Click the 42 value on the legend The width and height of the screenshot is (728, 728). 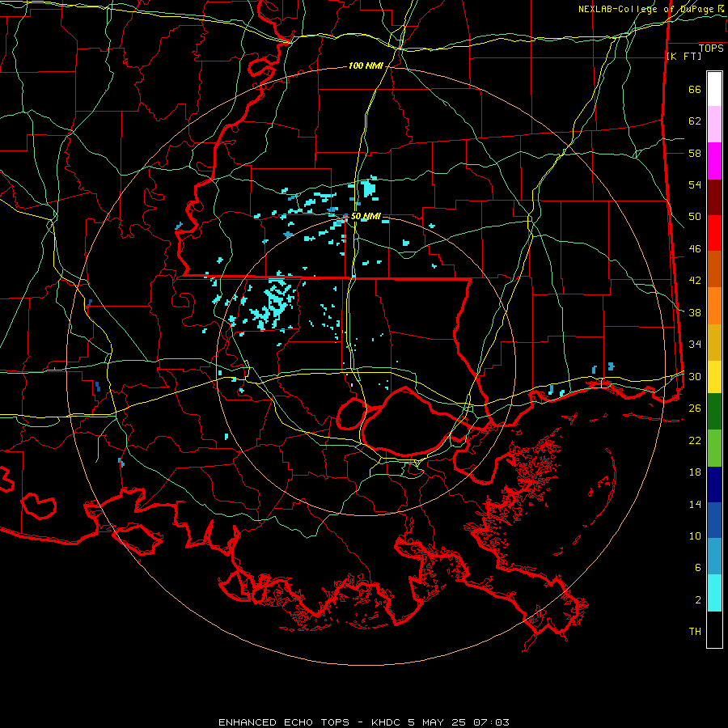[x=695, y=281]
